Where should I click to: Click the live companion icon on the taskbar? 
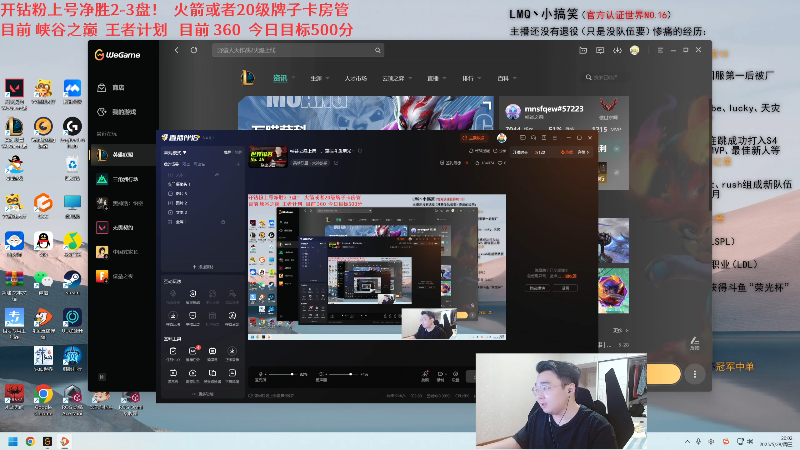(65, 441)
